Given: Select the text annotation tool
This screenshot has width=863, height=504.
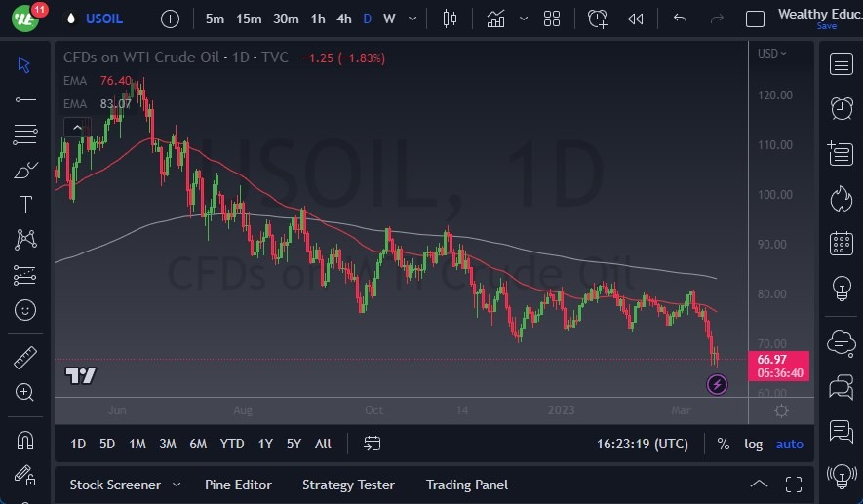Looking at the screenshot, I should [25, 205].
